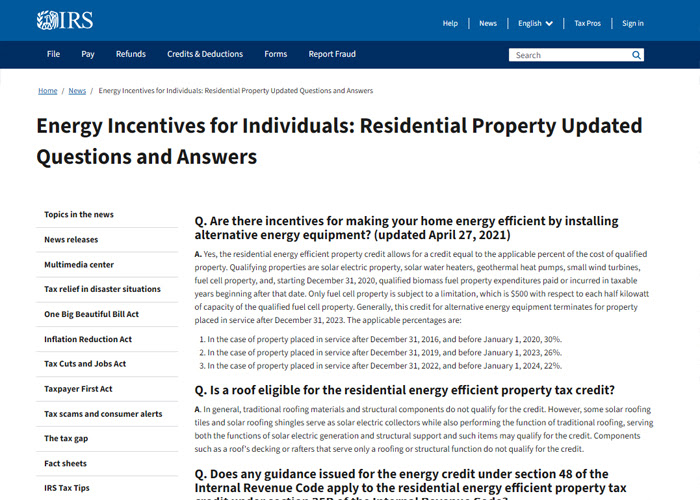Open News releases in sidebar
This screenshot has height=500, width=700.
71,240
